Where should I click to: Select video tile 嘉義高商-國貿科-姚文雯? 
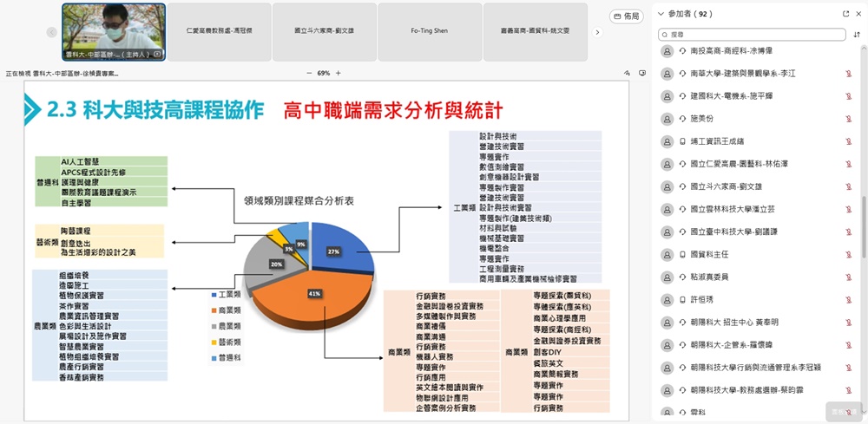pyautogui.click(x=536, y=32)
